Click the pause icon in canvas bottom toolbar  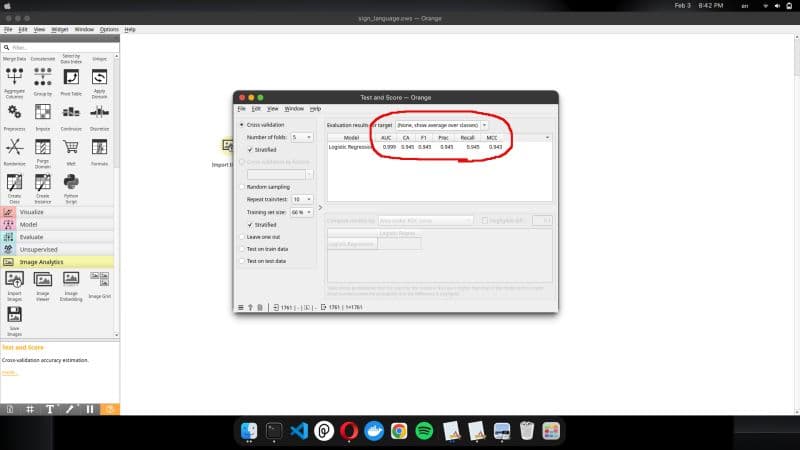[90, 409]
